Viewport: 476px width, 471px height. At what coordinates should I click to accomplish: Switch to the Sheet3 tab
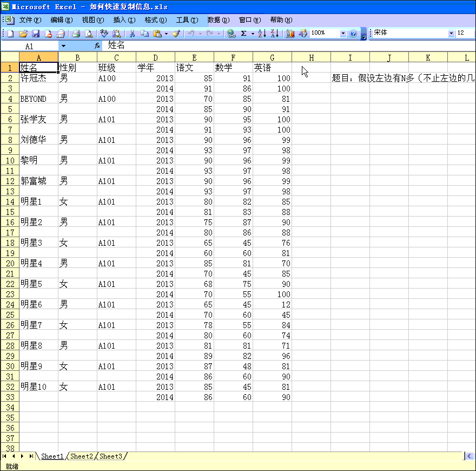pos(111,456)
